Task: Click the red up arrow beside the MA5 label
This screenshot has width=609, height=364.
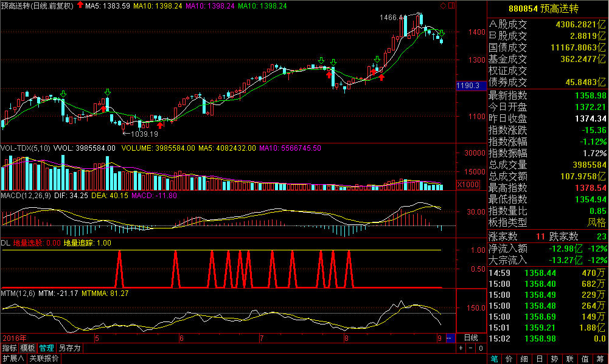Action: pos(80,6)
